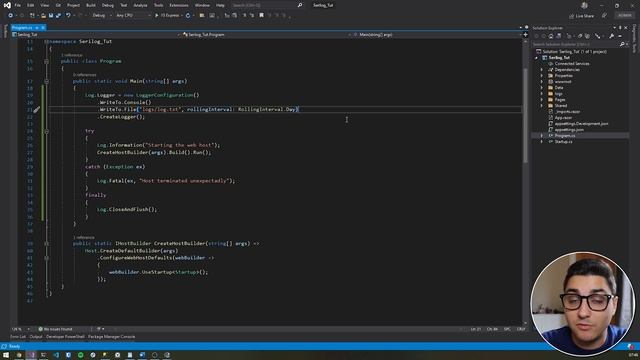Open the Project menu

coord(73,5)
